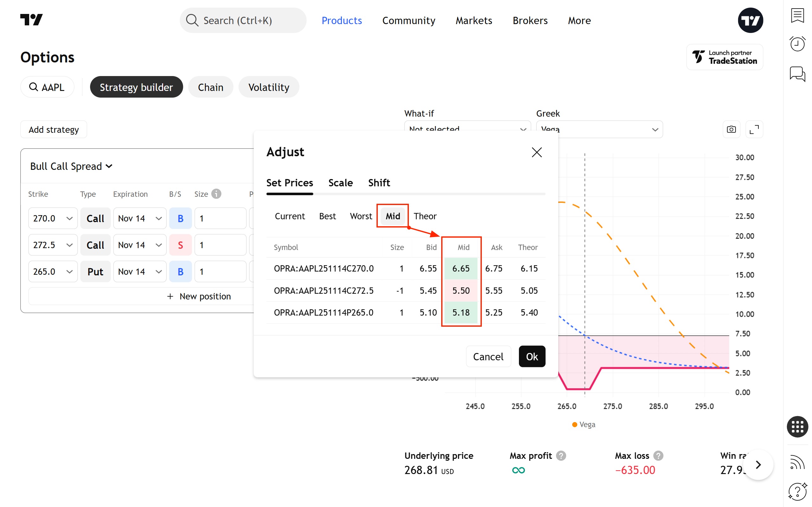Toggle the S sell button on 272.5 leg
This screenshot has height=507, width=812.
point(180,245)
